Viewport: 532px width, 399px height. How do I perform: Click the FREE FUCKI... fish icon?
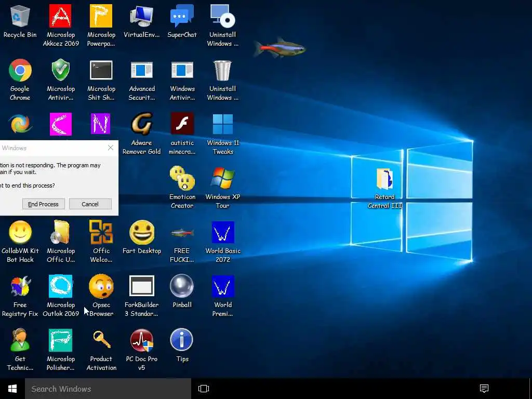tap(182, 233)
